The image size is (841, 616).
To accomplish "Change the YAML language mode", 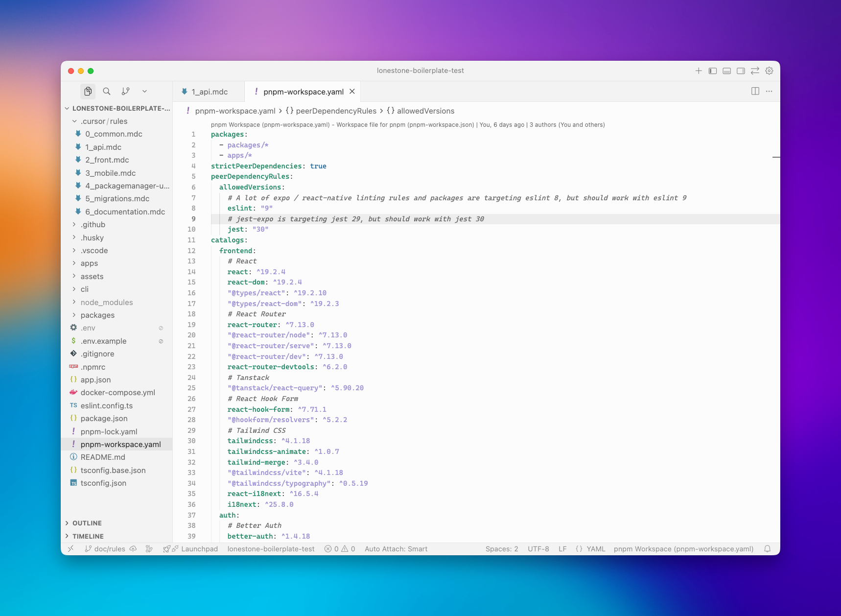I will coord(596,549).
